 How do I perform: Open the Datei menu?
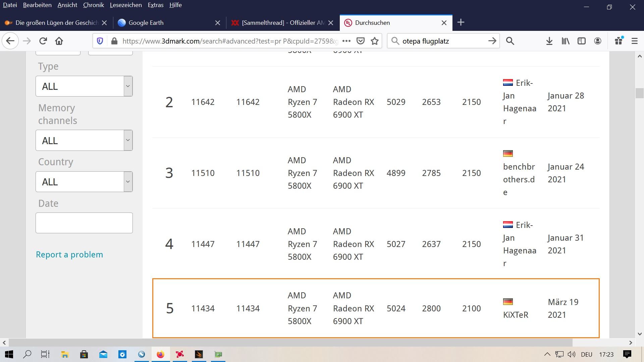click(x=10, y=5)
